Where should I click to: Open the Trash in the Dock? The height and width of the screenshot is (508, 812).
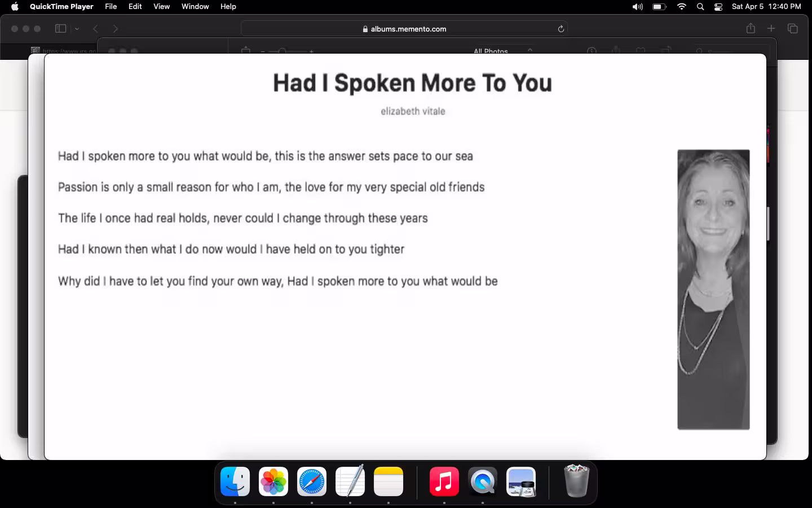click(x=576, y=481)
